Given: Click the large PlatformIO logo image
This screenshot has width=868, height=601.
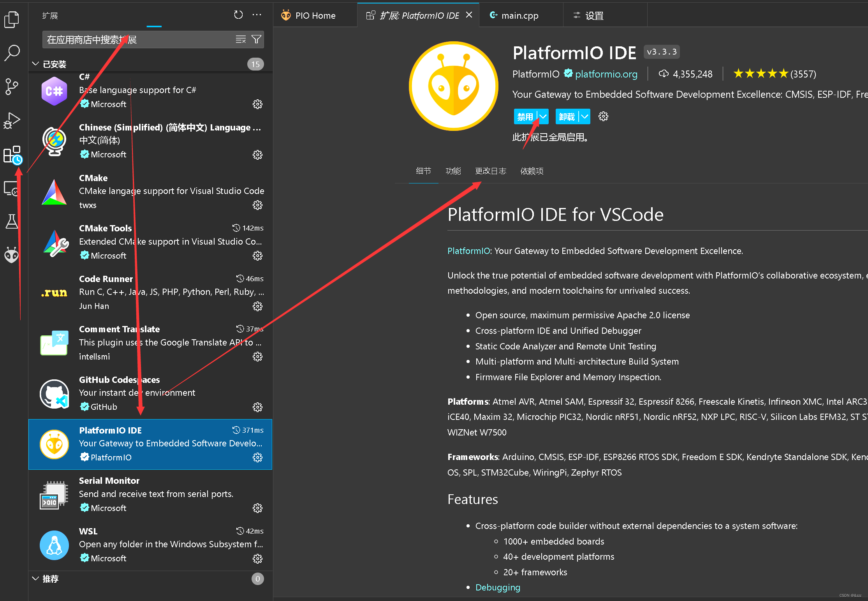Looking at the screenshot, I should (454, 86).
